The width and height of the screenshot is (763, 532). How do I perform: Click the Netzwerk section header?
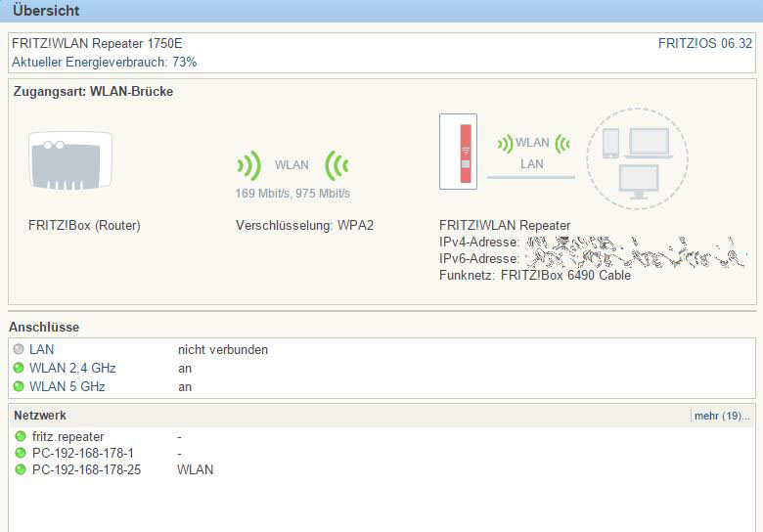(40, 416)
